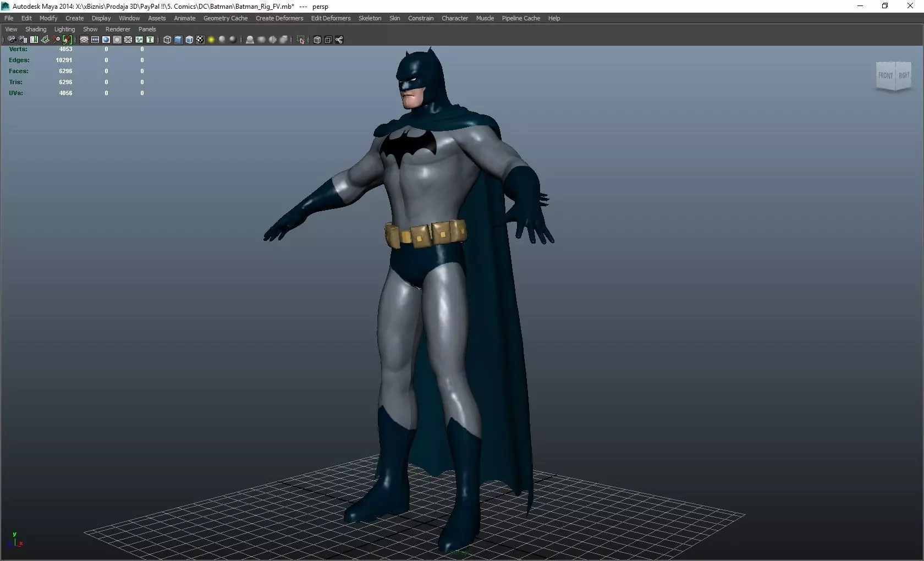This screenshot has height=561, width=924.
Task: Open the Help menu
Action: click(554, 18)
